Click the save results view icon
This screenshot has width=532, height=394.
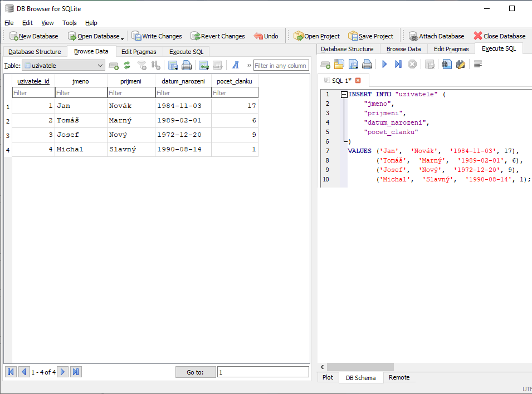pos(429,64)
